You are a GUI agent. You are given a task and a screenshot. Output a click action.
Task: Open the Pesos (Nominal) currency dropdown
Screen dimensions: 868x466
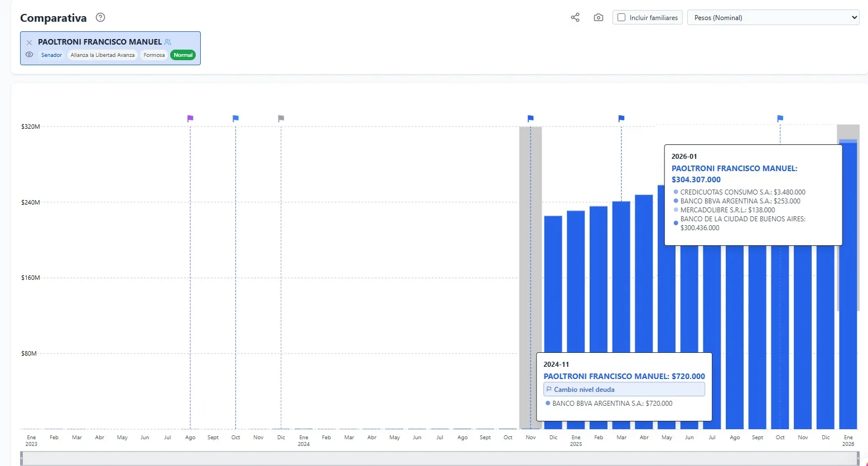[773, 18]
